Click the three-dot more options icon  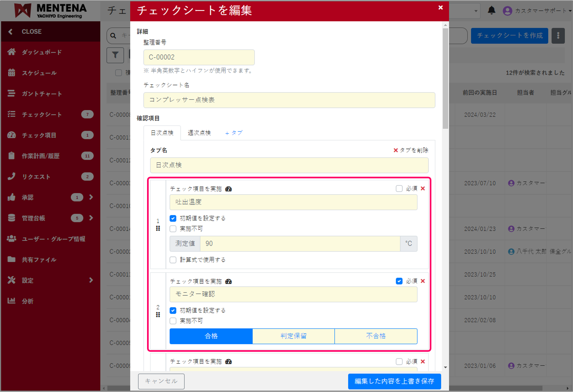[x=558, y=36]
